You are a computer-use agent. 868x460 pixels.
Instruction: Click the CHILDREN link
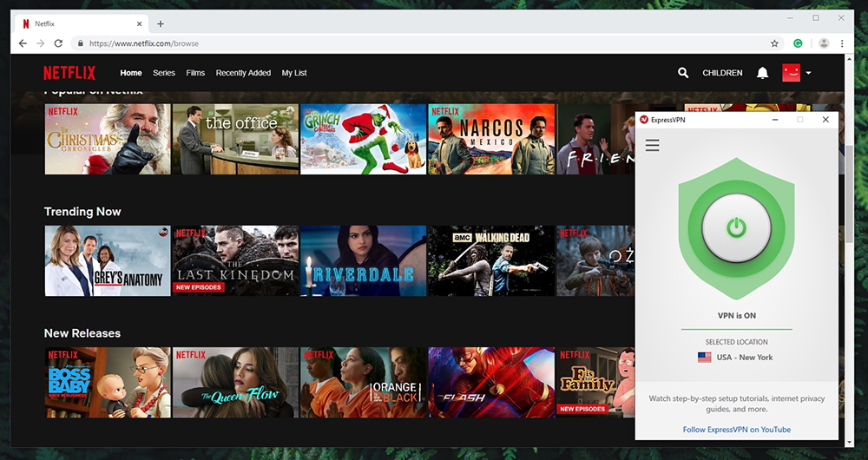(x=722, y=73)
